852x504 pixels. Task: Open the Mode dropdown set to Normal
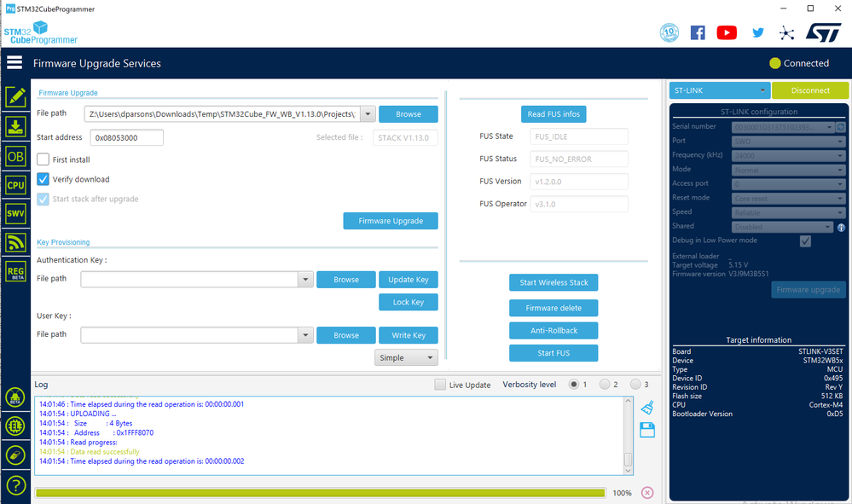point(788,170)
